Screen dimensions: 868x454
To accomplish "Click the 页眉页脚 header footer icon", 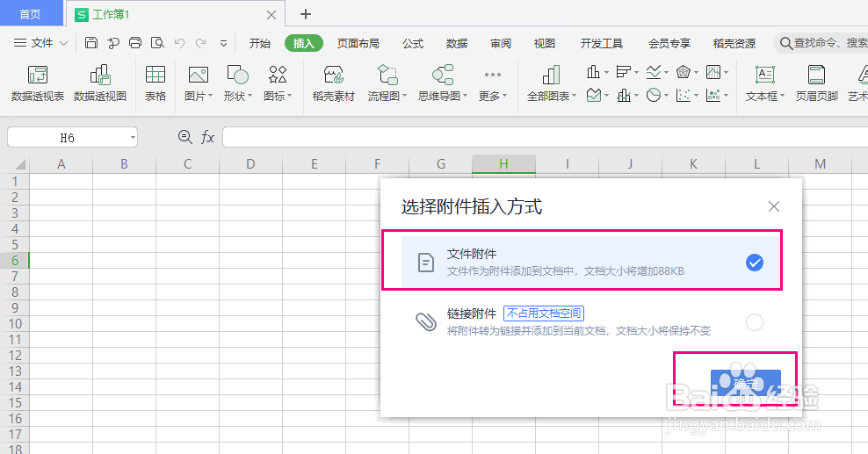I will click(x=816, y=75).
